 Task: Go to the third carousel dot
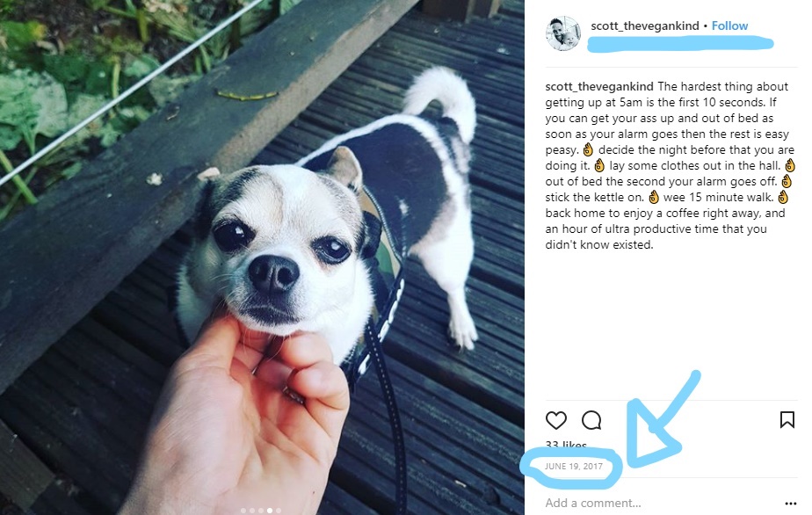point(260,511)
